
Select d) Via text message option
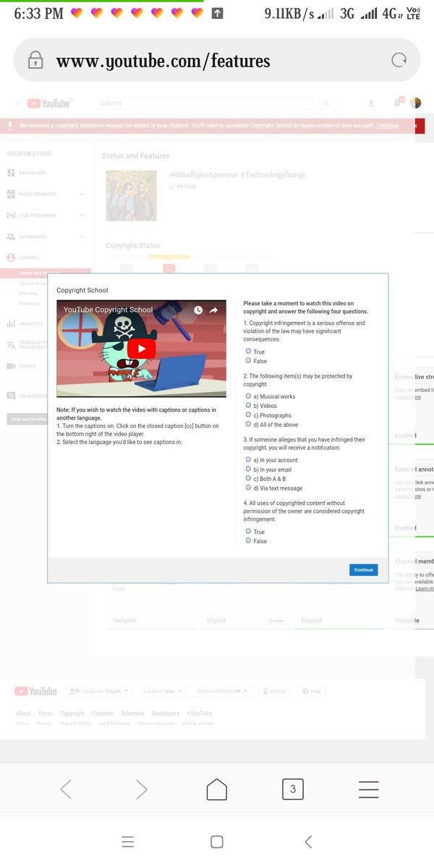click(248, 488)
